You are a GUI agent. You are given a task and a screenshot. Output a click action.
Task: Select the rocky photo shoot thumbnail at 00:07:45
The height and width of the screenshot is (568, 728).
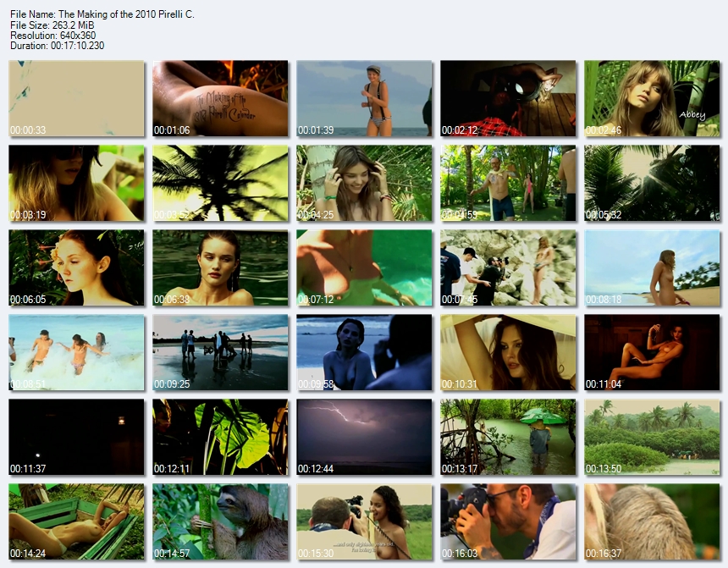pos(508,267)
